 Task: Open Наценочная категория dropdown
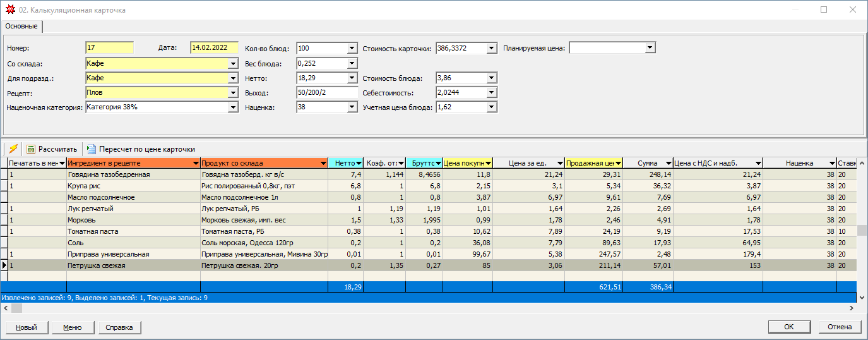tap(233, 107)
